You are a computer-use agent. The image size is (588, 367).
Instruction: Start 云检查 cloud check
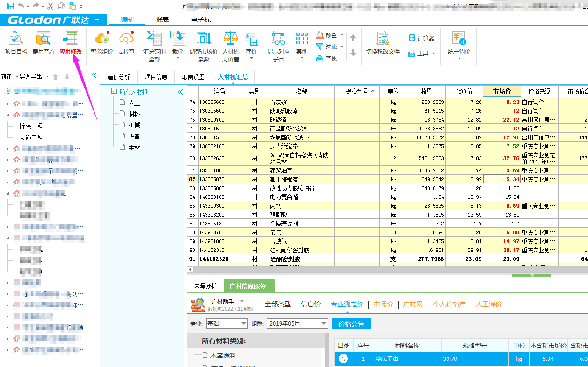click(x=126, y=44)
